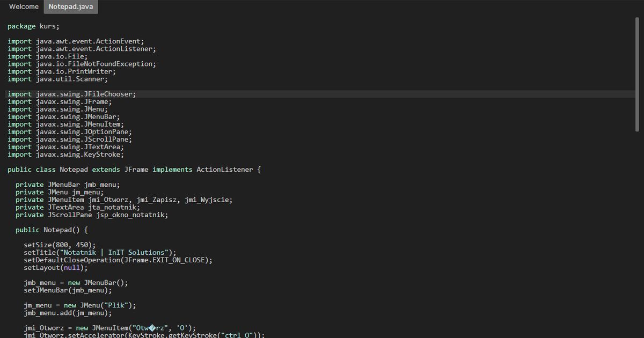Click the 'setLayout(null);' line
Viewport: 644px width, 338px height.
click(55, 267)
